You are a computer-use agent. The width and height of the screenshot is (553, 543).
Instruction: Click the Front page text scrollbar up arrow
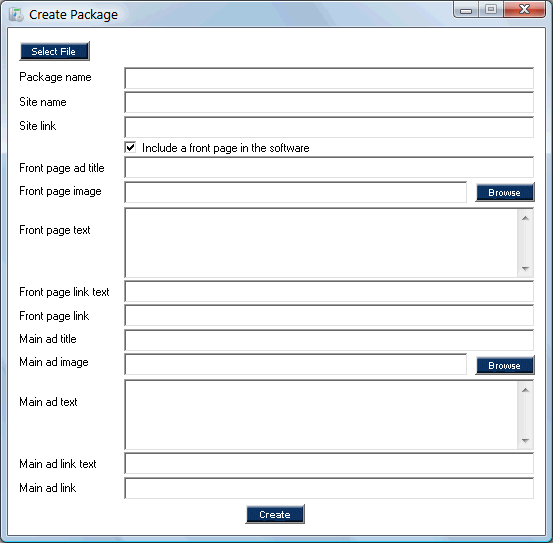click(525, 218)
